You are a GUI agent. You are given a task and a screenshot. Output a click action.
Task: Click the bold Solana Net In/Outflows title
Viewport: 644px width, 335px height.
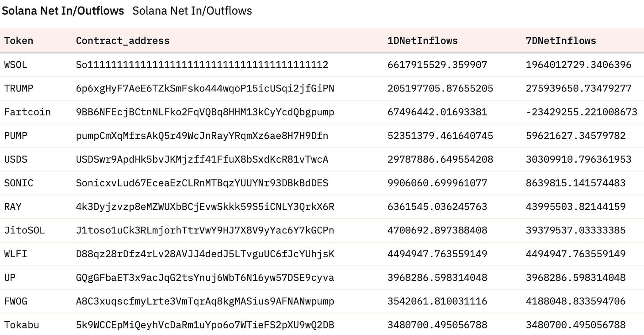click(63, 11)
